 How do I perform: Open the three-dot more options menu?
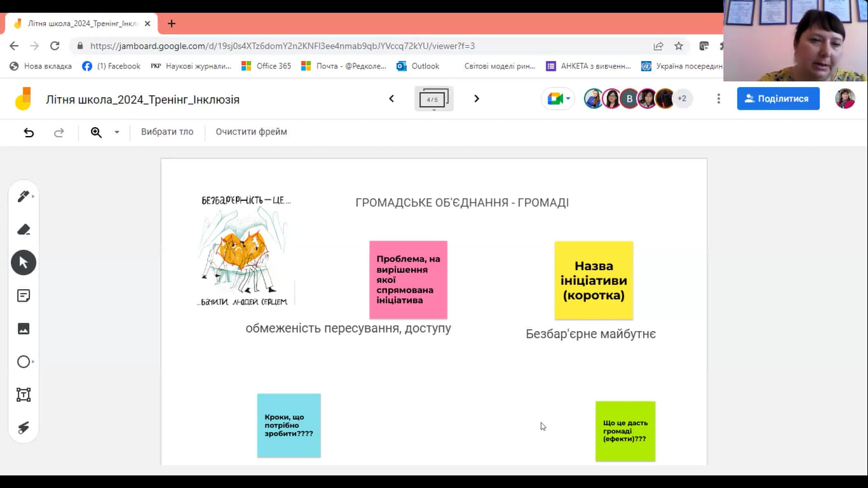point(719,98)
